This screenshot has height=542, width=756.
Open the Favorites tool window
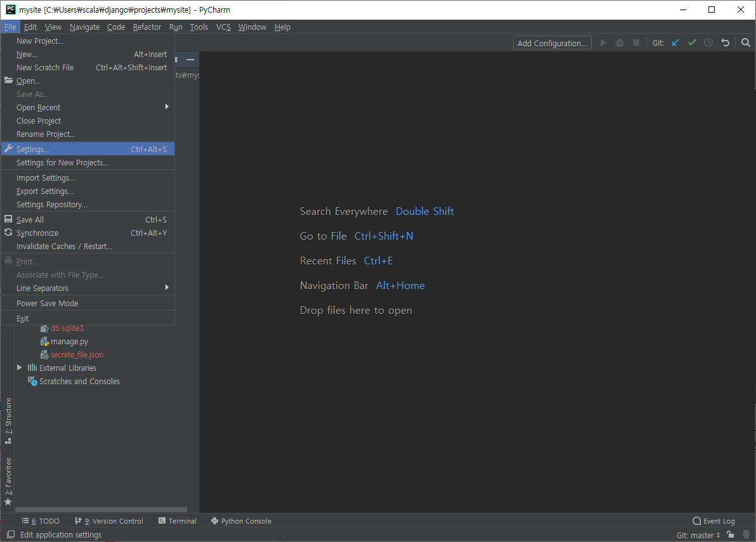[8, 482]
